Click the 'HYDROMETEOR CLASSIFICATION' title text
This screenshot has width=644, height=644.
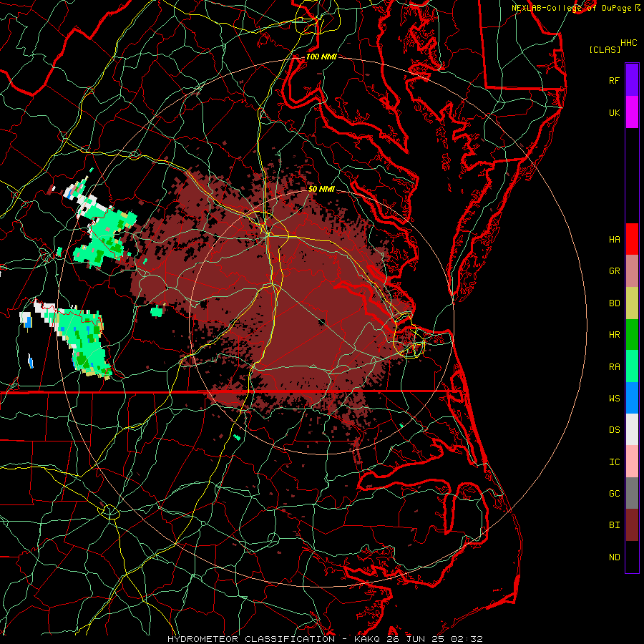251,639
